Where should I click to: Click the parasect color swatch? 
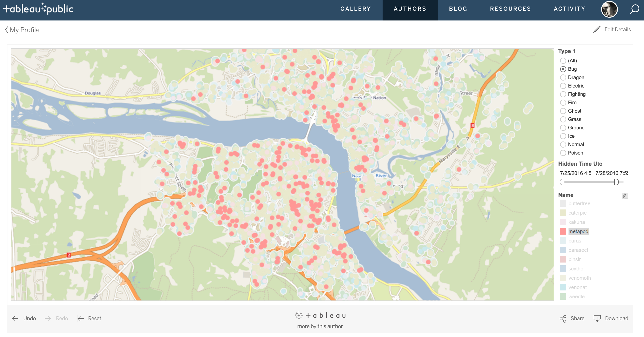pyautogui.click(x=563, y=250)
